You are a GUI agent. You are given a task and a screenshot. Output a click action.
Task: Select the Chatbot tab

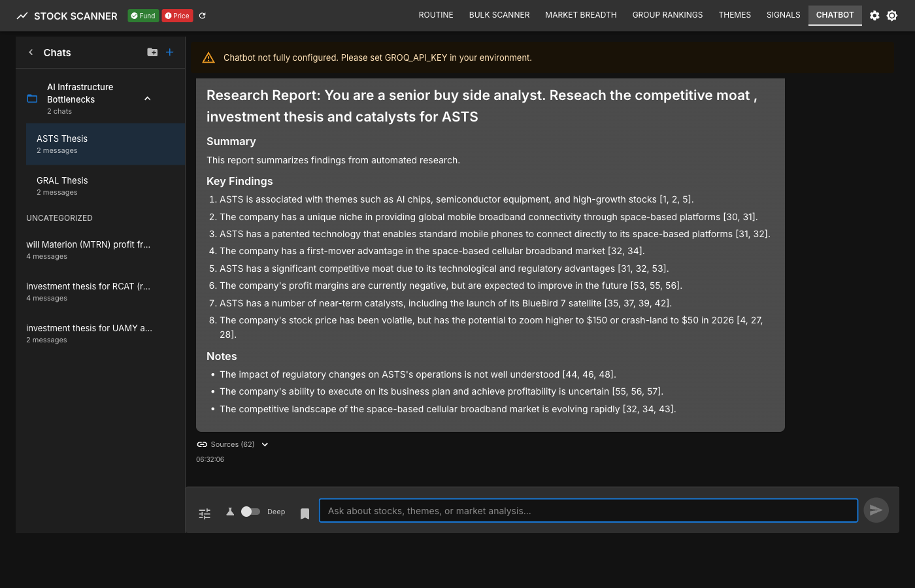point(835,15)
